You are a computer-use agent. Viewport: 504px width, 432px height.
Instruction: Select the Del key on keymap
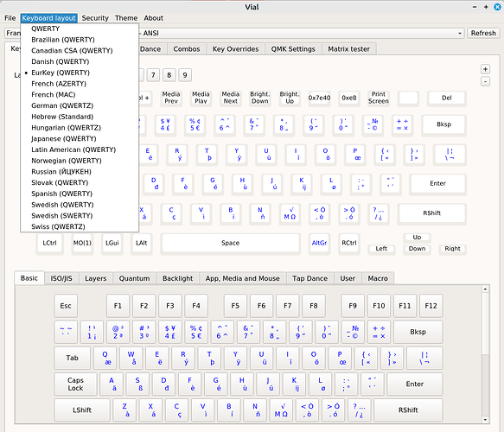point(446,98)
